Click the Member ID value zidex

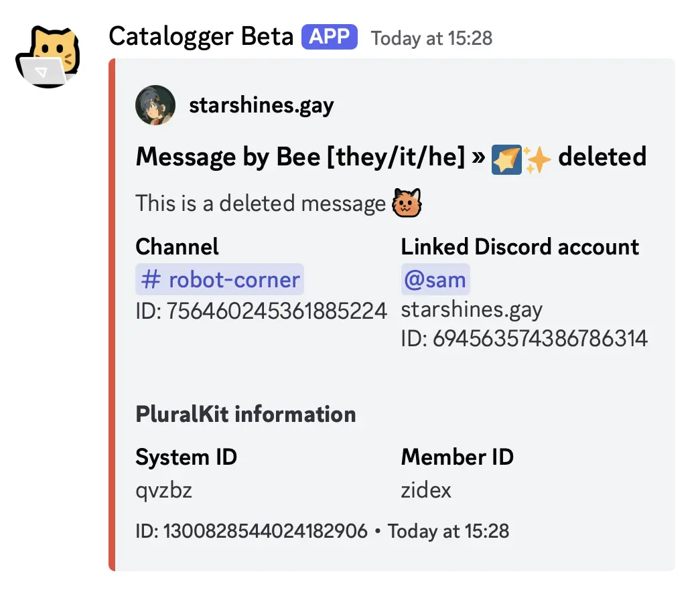(426, 490)
